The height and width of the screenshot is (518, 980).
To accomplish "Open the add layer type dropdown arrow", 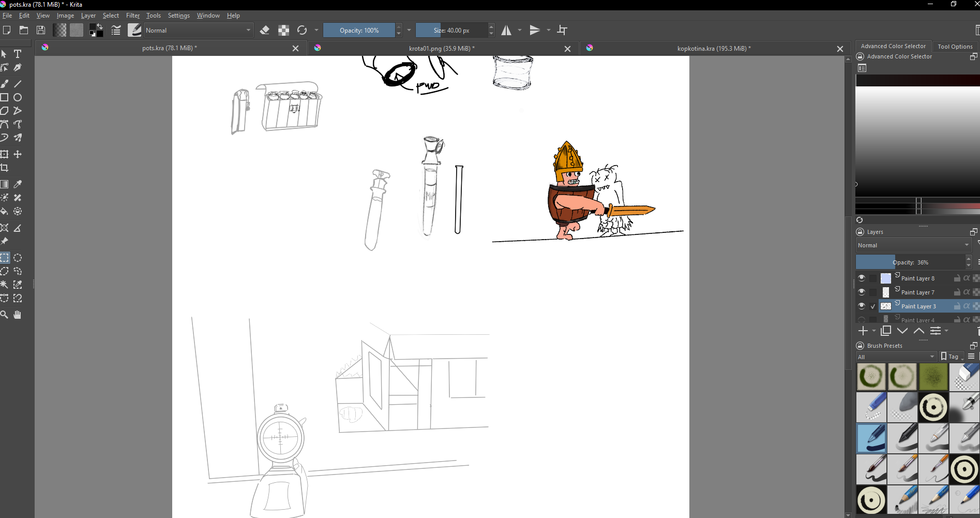I will [874, 331].
